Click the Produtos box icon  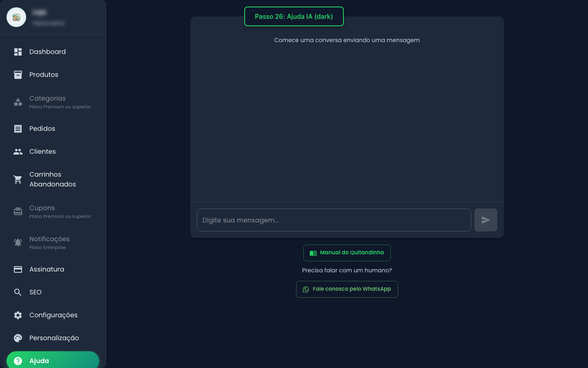(18, 75)
